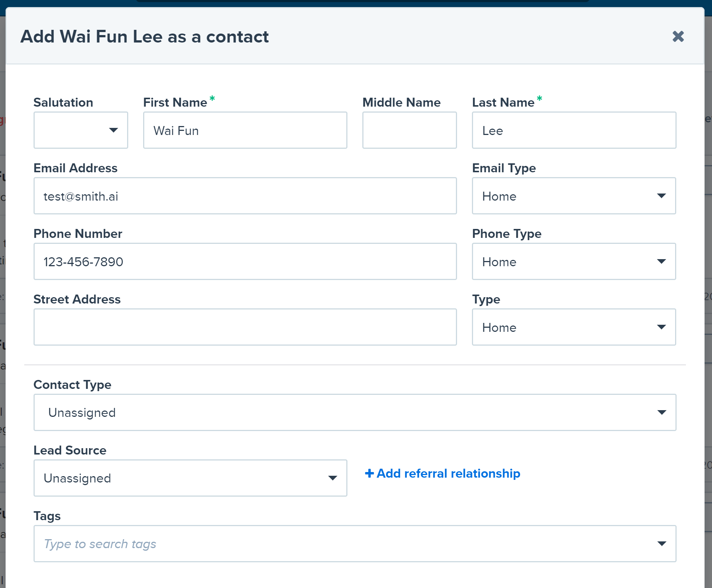Viewport: 712px width, 588px height.
Task: Click the Phone Number field
Action: [x=245, y=261]
